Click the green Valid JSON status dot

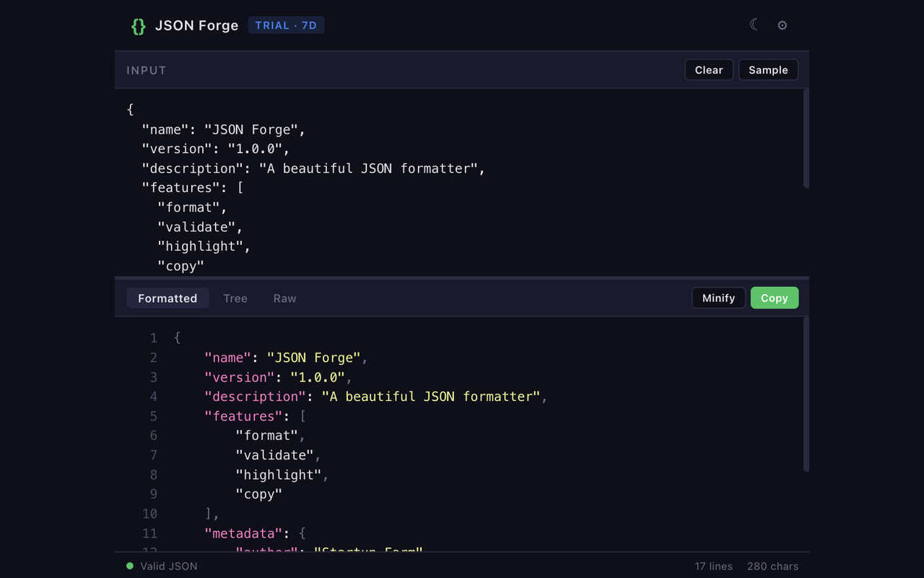[130, 566]
